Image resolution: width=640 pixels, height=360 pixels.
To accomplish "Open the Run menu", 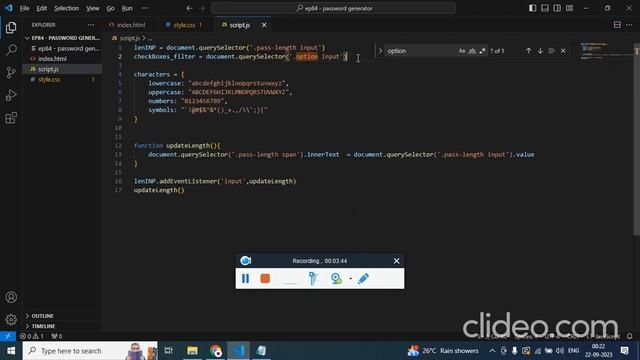I will click(x=127, y=8).
